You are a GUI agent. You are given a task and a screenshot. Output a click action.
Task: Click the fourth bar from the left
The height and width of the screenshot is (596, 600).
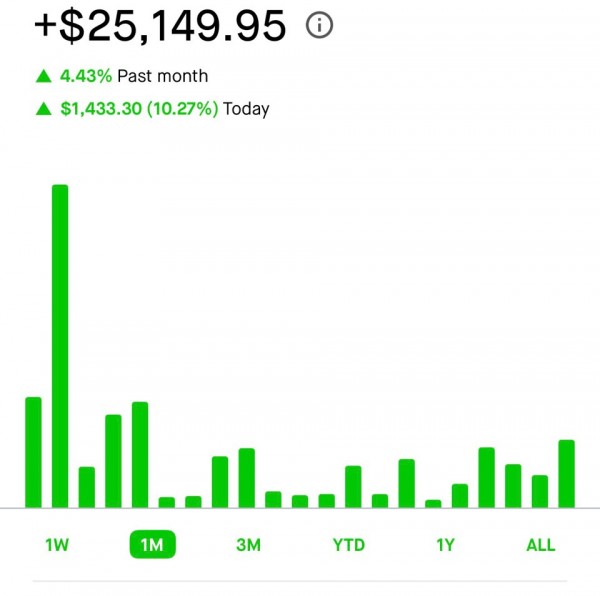(113, 461)
